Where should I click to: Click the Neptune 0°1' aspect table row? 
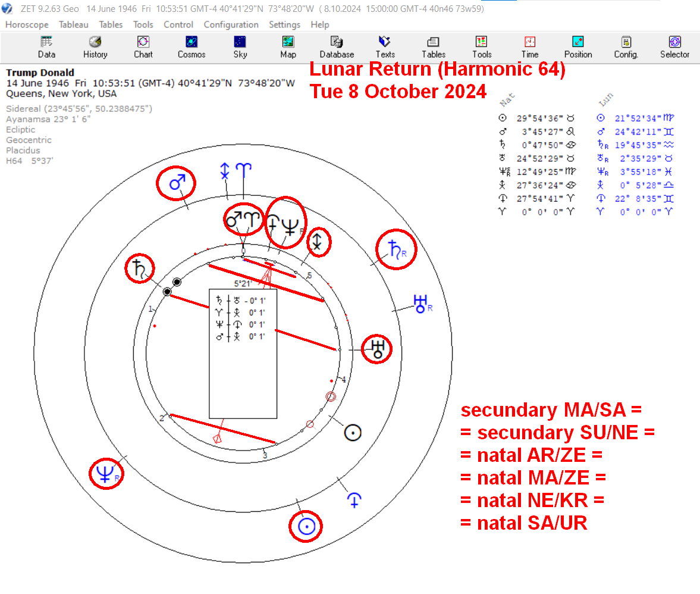[241, 324]
